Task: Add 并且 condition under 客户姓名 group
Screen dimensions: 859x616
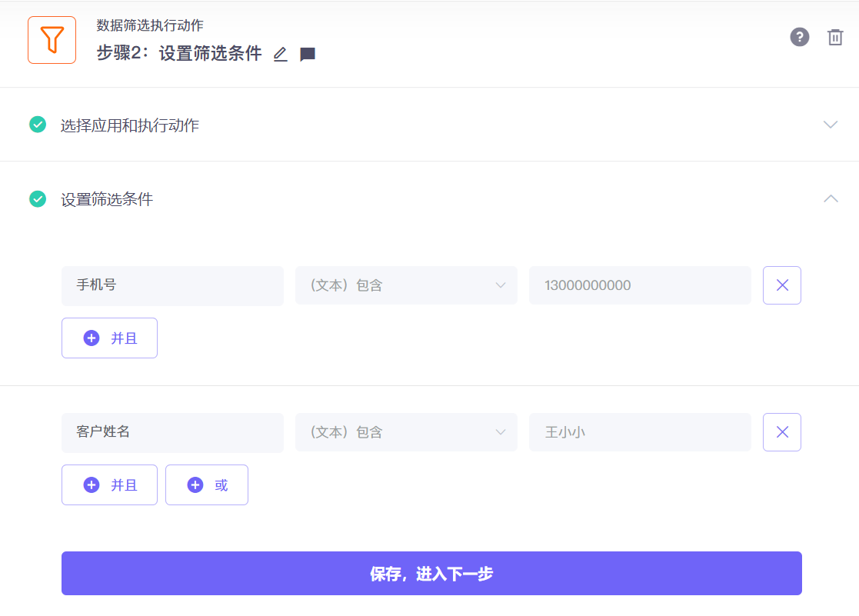Action: click(x=109, y=485)
